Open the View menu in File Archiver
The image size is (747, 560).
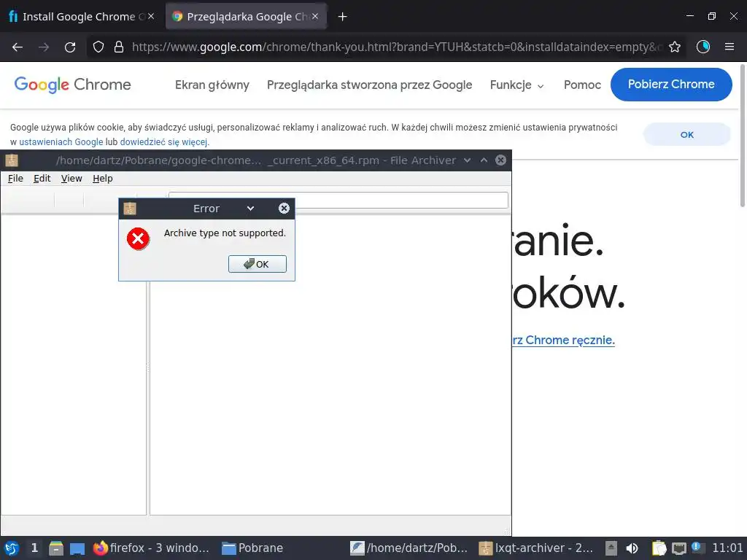click(71, 178)
